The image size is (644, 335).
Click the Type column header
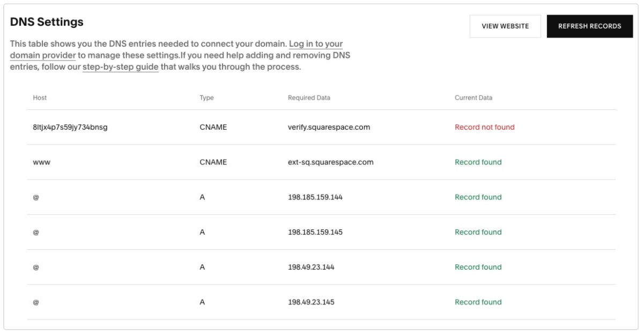pyautogui.click(x=206, y=98)
